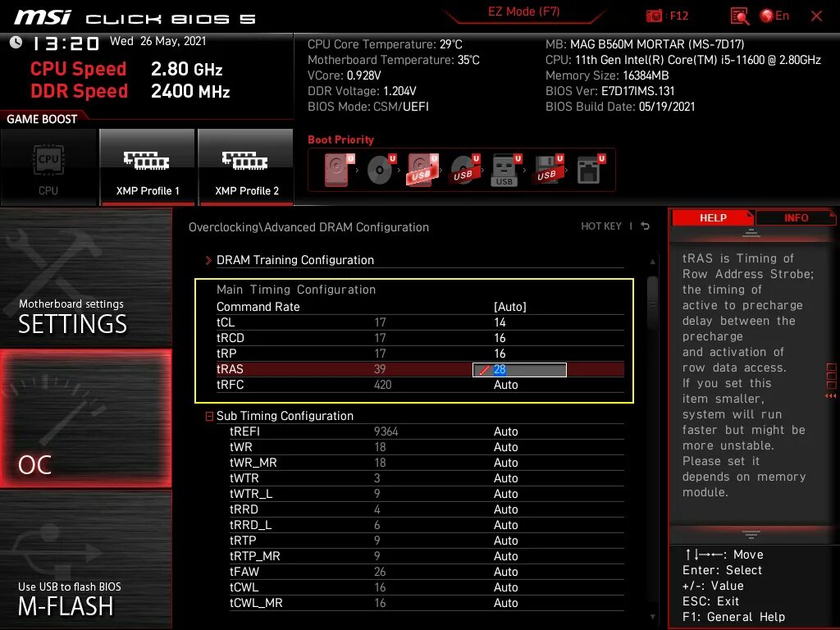
Task: Select the tFAW row
Action: tap(427, 572)
